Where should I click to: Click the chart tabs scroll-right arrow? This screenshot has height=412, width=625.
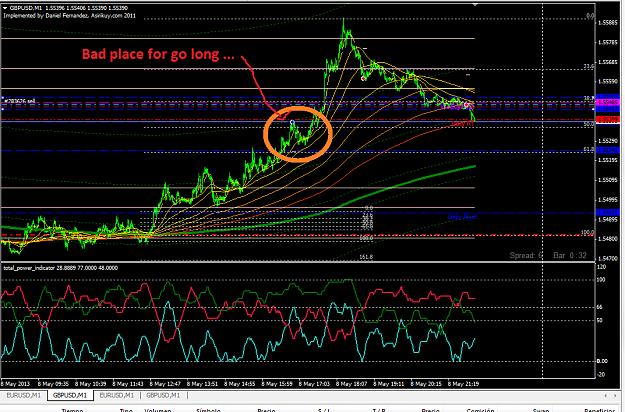point(616,395)
